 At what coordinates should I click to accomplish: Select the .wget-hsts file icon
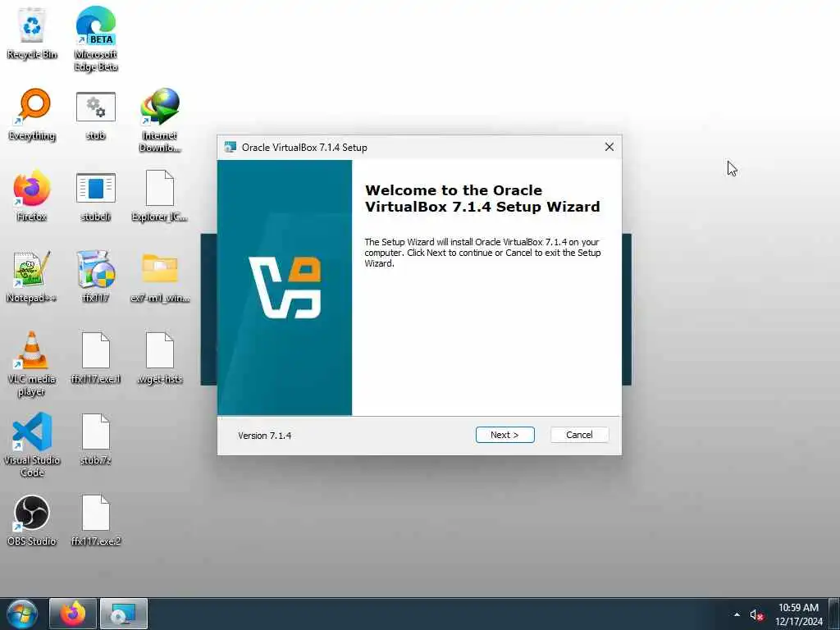(160, 358)
